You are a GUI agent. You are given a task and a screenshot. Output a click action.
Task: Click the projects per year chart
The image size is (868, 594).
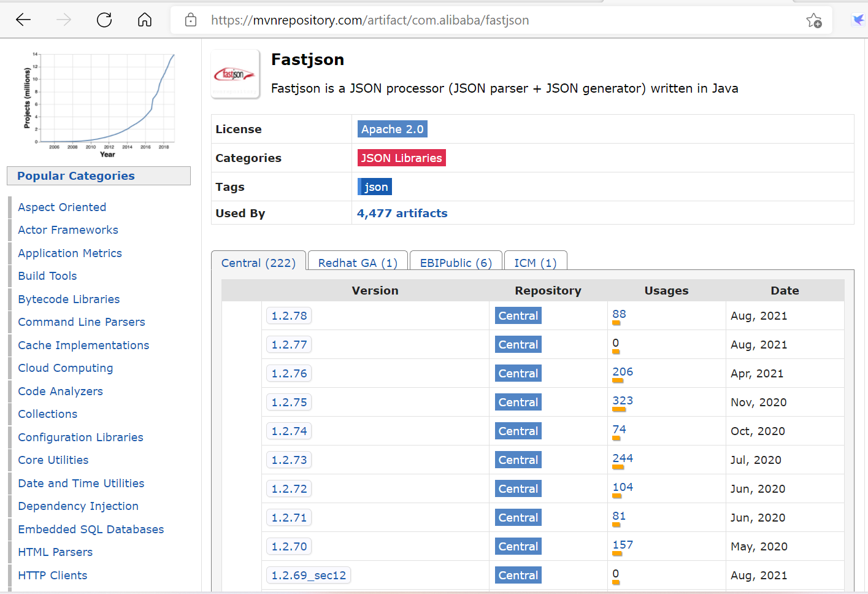tap(99, 104)
